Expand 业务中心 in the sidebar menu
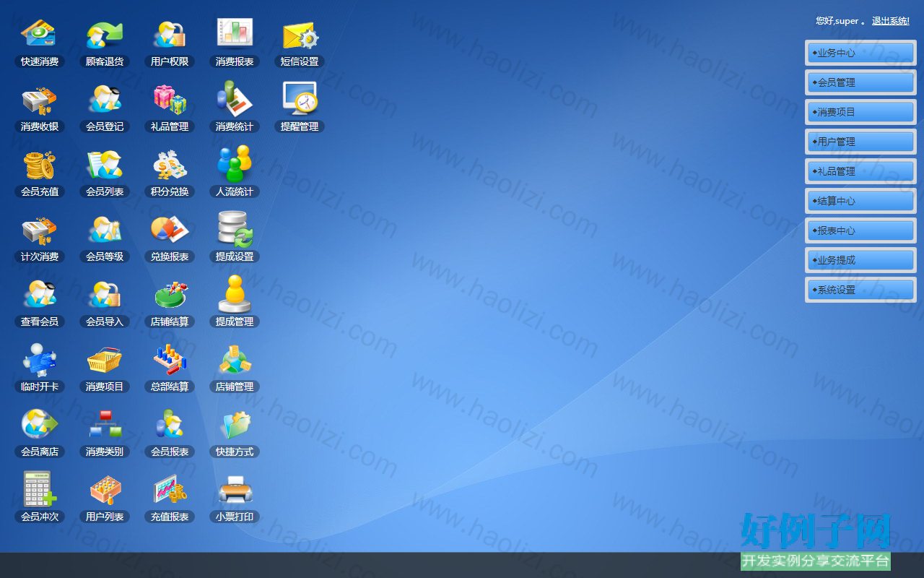 point(860,53)
